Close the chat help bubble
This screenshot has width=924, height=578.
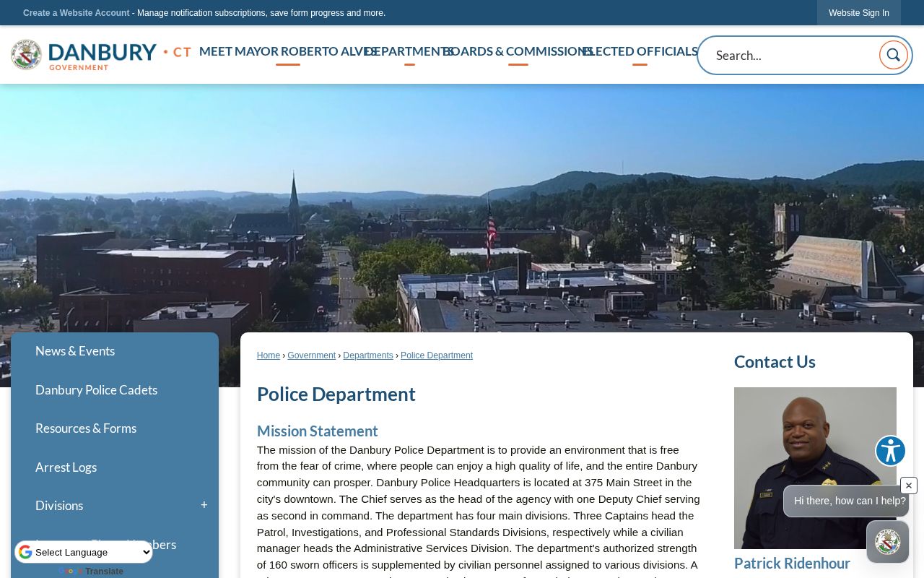pyautogui.click(x=909, y=486)
